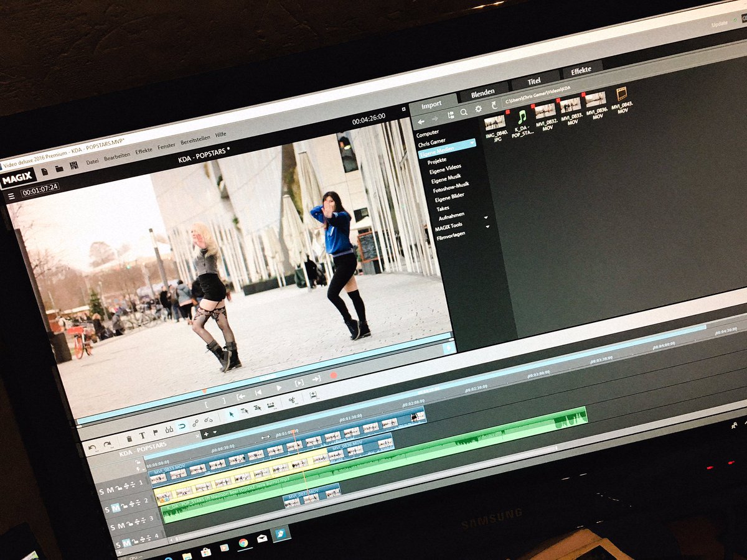Go back in the media browser
The width and height of the screenshot is (747, 560).
[421, 122]
